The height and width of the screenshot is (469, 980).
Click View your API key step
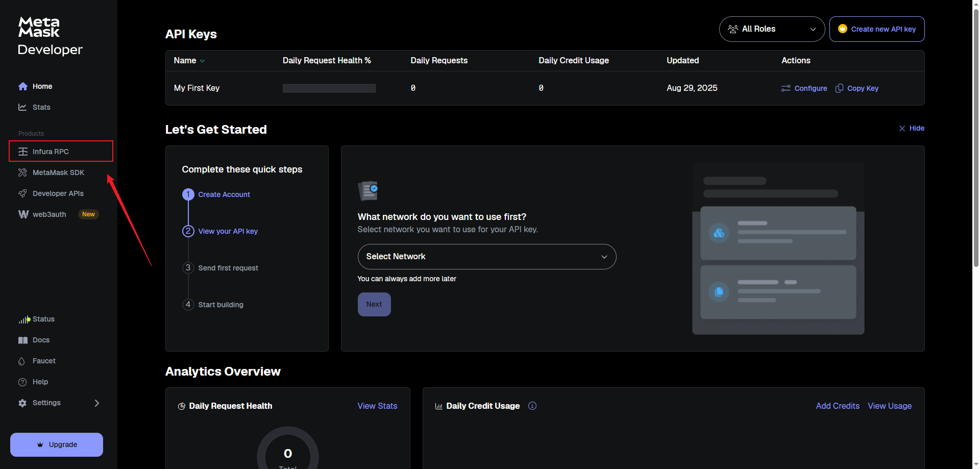coord(228,231)
